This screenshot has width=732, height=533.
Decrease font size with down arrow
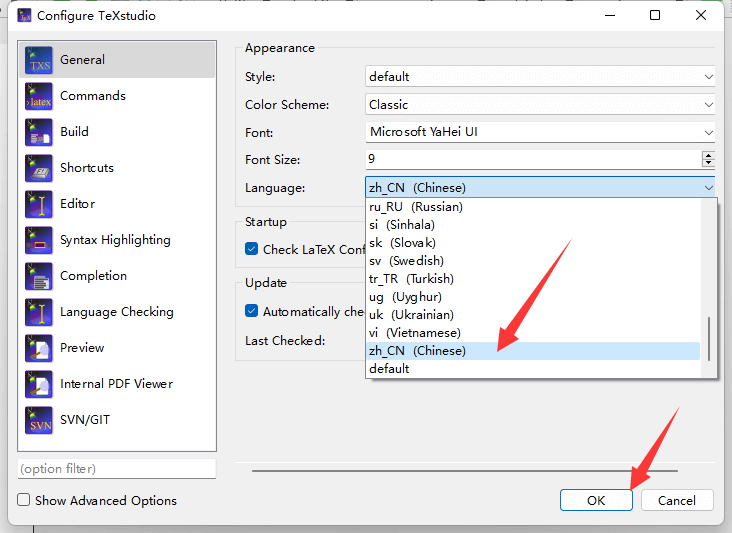point(708,163)
